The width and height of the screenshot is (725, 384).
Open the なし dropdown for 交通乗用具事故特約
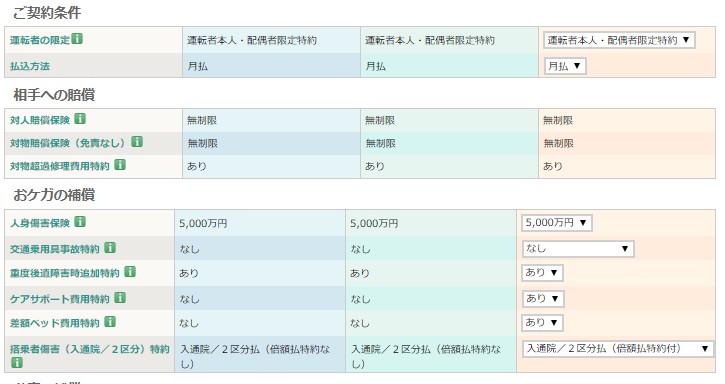[x=578, y=249]
